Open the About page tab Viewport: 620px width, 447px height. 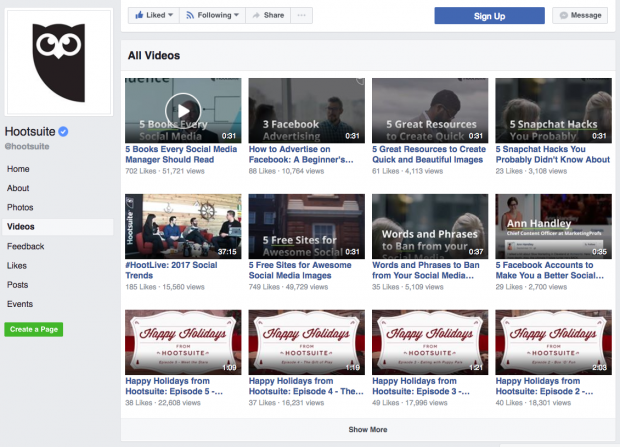point(18,188)
